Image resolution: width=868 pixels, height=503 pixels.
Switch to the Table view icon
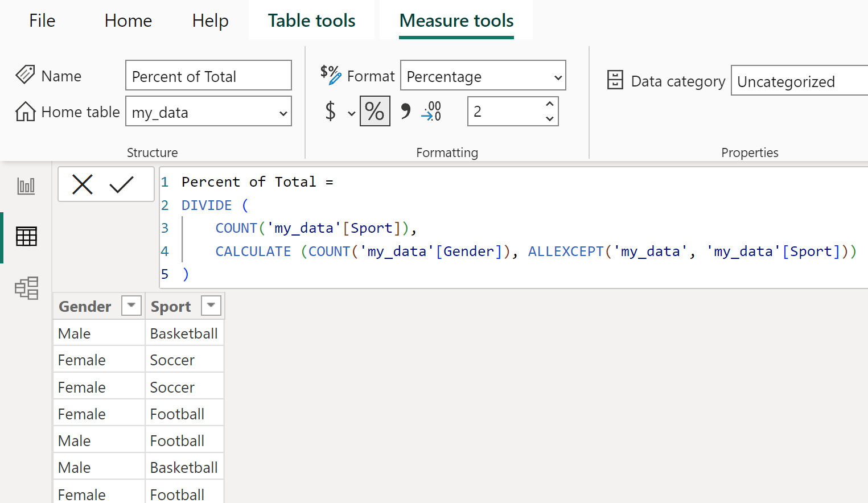(26, 236)
